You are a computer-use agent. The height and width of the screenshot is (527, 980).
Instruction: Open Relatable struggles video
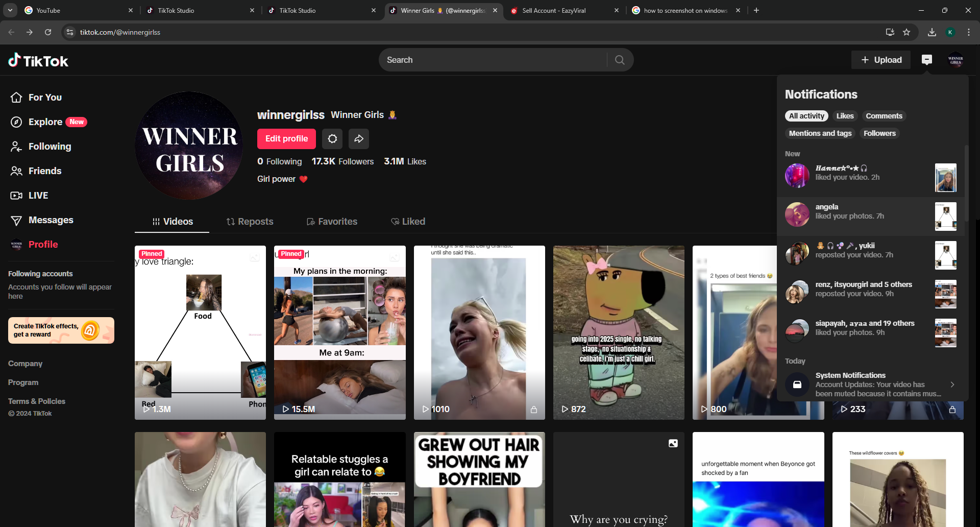(x=340, y=480)
